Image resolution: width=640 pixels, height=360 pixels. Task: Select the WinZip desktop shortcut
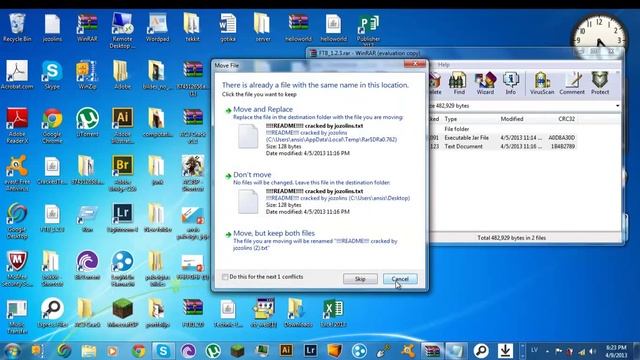(x=87, y=75)
